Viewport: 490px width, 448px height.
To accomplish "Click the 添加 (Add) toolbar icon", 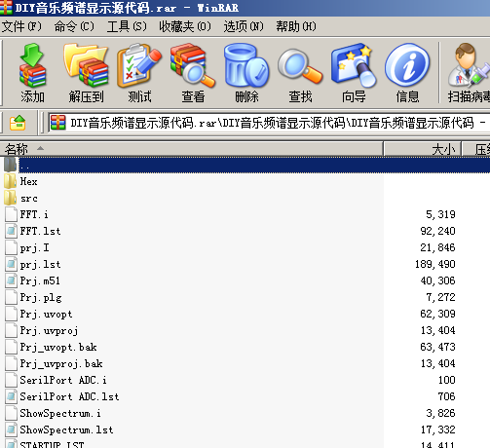I will (x=32, y=66).
